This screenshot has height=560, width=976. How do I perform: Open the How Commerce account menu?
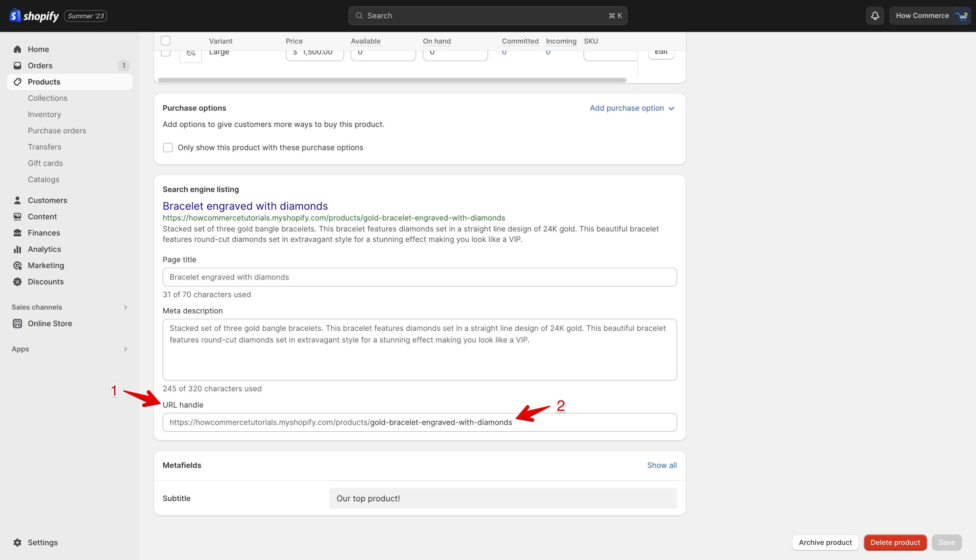930,16
